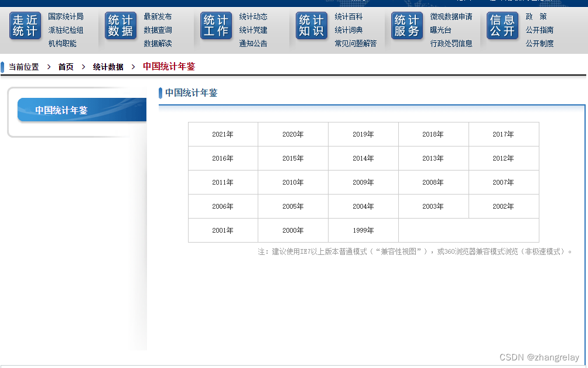Open 统计党建 link

tap(253, 30)
